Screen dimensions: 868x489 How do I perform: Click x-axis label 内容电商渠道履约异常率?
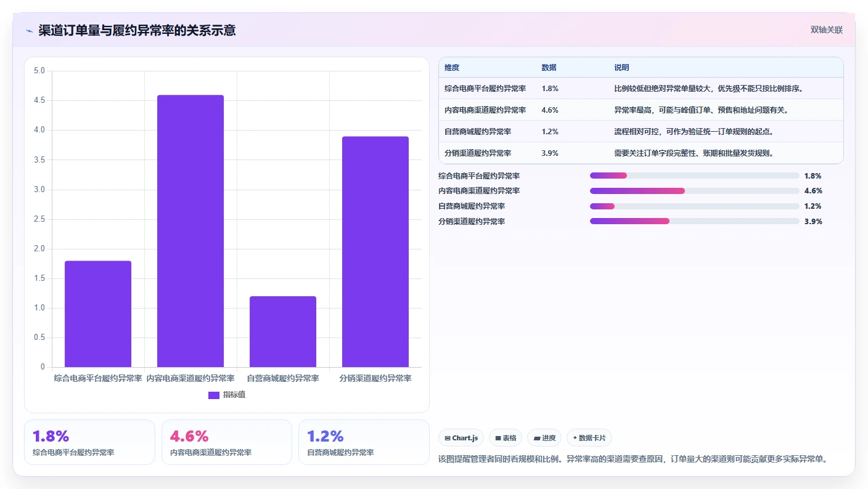(190, 378)
